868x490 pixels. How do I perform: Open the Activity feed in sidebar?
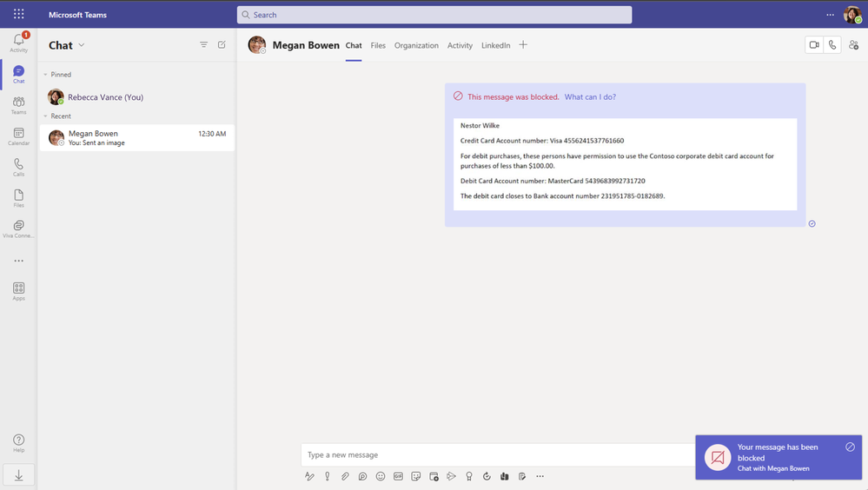click(19, 43)
